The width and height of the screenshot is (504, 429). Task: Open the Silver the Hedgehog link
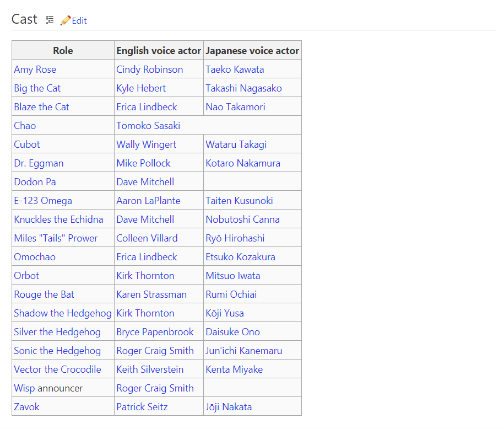tap(57, 332)
